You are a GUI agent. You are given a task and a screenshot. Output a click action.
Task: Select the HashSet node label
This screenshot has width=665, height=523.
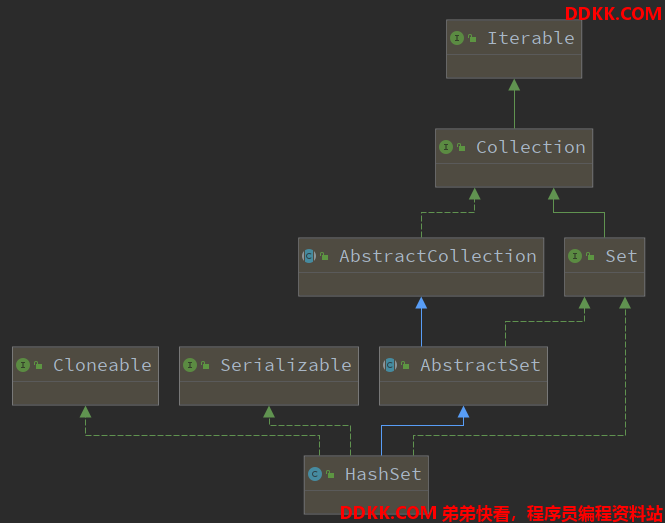(383, 474)
